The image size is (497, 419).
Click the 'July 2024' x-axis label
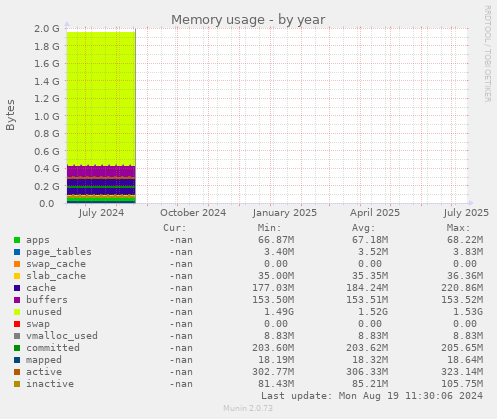(101, 213)
